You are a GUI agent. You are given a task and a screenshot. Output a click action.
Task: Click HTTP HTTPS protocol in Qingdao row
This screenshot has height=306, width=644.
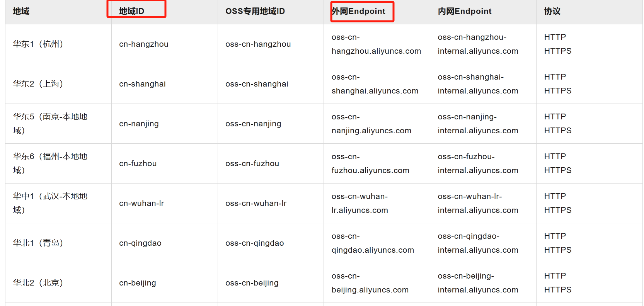[x=558, y=243]
